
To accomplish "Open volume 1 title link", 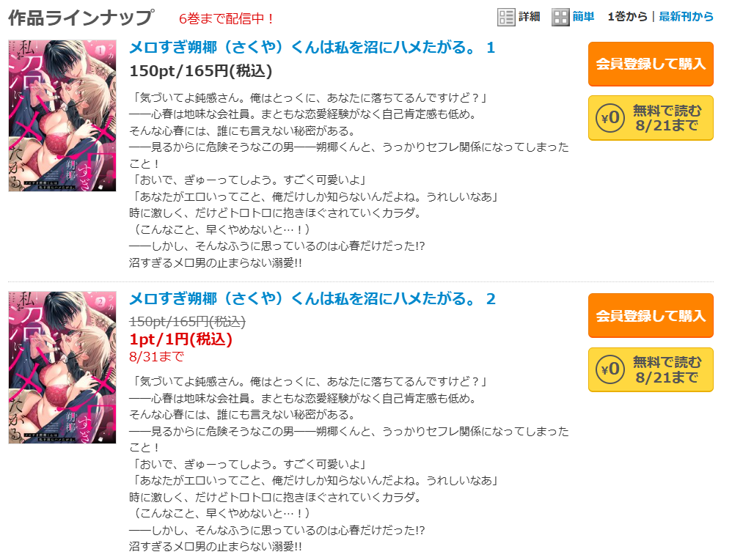I will pyautogui.click(x=312, y=48).
